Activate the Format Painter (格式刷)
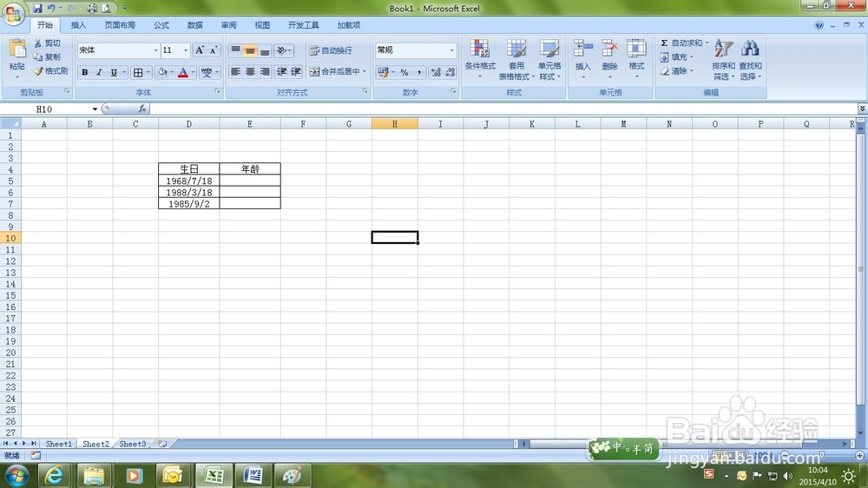Screen dimensions: 868x488 coord(50,71)
